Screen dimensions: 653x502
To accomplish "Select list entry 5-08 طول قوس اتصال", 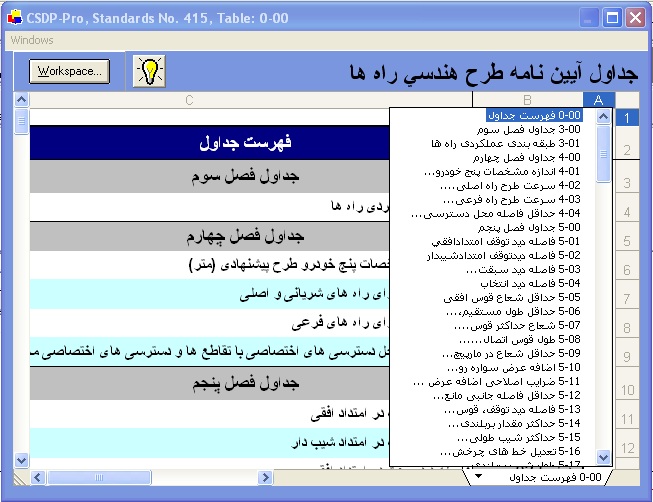I will (x=520, y=340).
